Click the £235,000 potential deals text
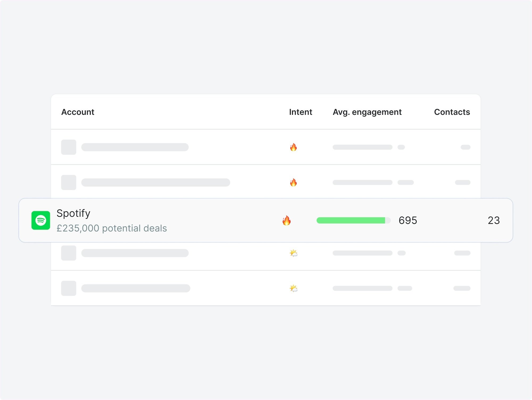 click(x=112, y=228)
